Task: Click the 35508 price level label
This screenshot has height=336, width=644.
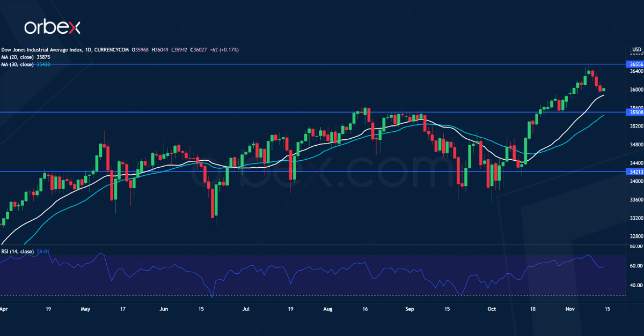Action: (635, 112)
